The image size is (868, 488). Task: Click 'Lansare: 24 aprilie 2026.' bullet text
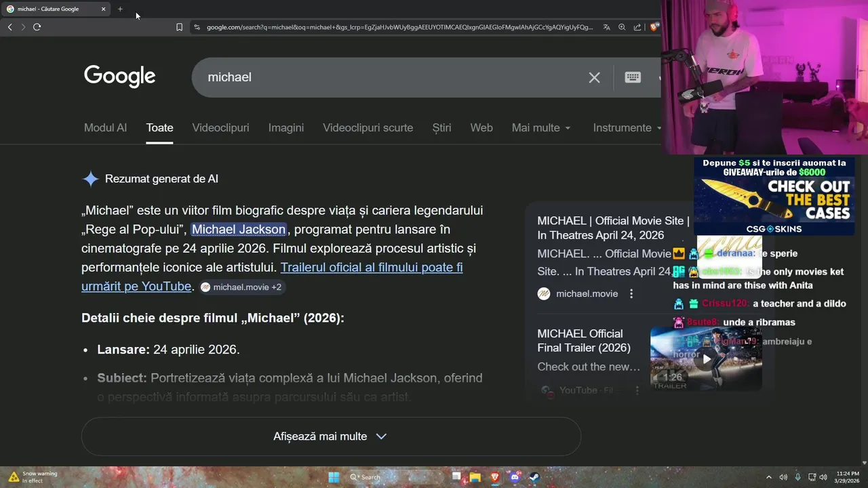(x=168, y=350)
